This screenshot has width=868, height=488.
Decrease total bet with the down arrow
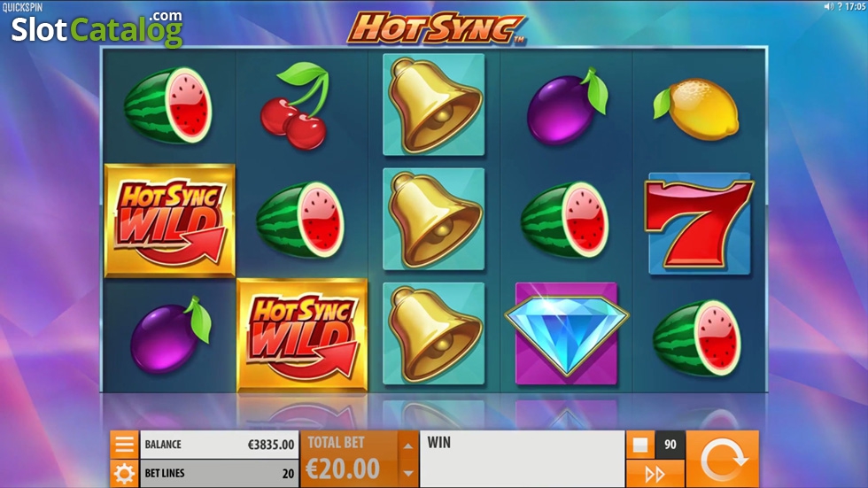point(408,473)
